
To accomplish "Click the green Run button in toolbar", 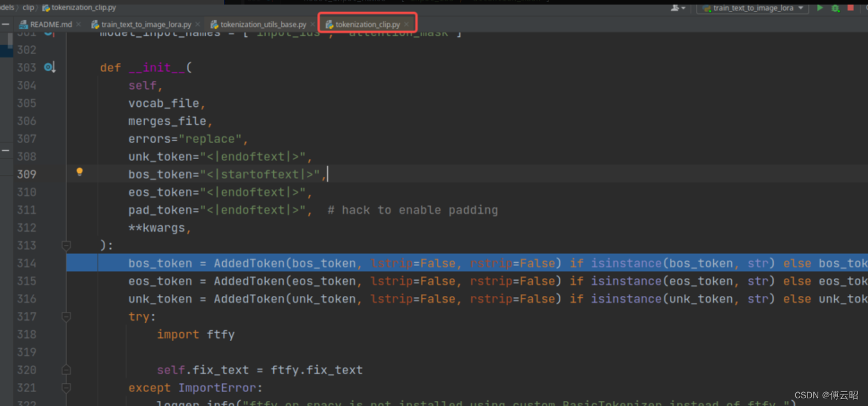I will click(820, 8).
